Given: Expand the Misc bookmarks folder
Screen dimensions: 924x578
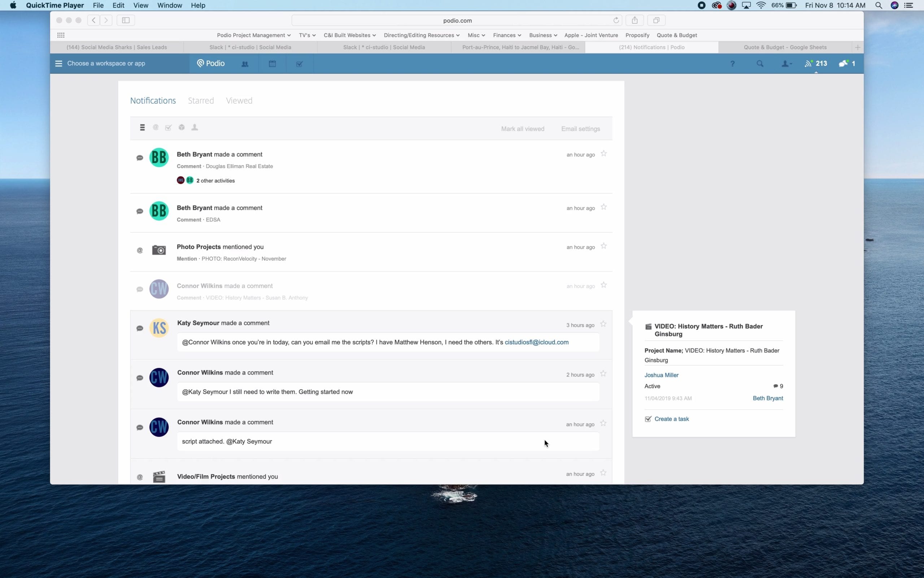Looking at the screenshot, I should [476, 35].
